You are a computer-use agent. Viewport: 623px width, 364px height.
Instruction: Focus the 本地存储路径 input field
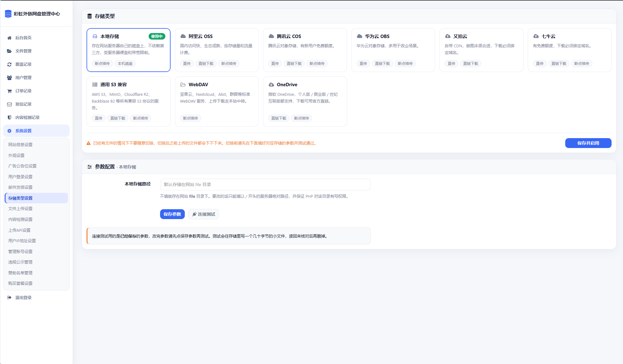pyautogui.click(x=265, y=184)
